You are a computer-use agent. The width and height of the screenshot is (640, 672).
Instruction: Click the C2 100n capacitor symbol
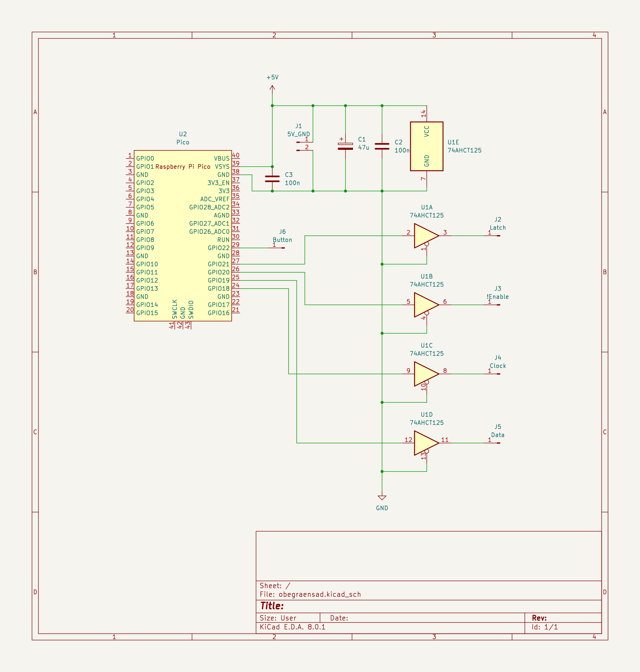point(382,146)
